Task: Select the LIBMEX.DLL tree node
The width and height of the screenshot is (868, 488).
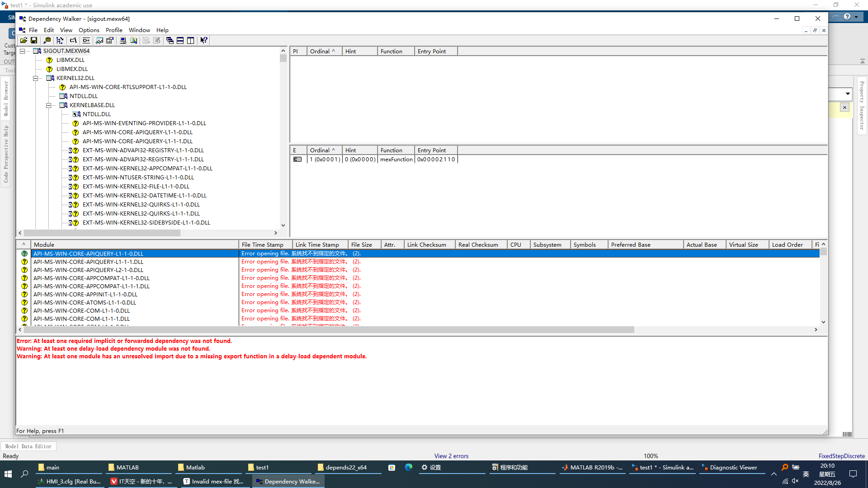Action: (x=72, y=69)
